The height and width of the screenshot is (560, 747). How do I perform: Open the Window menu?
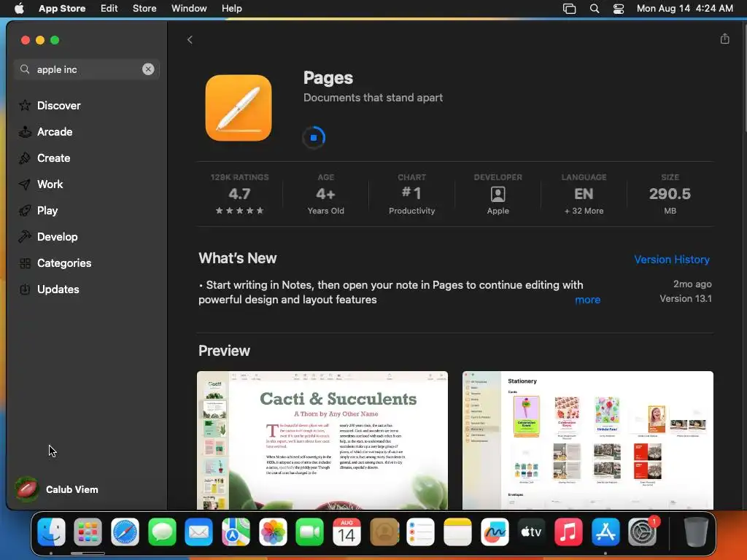click(189, 8)
